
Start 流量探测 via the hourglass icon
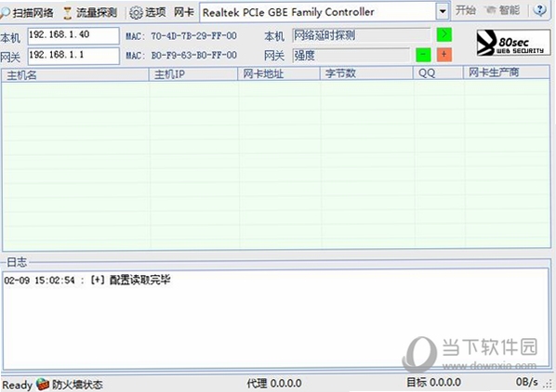[x=67, y=13]
